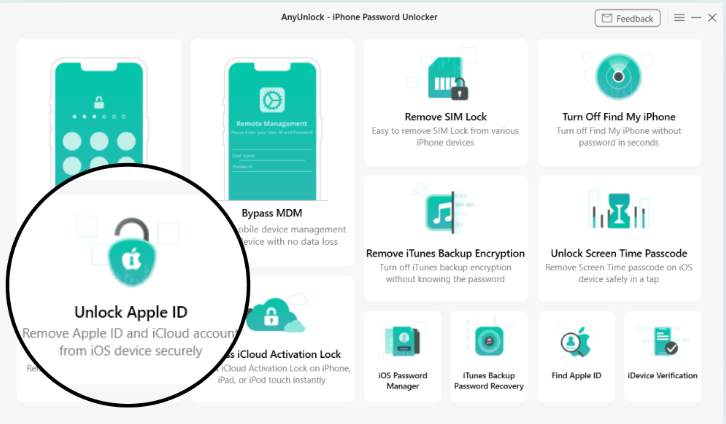Click the Turn Off Find My iPhone title
Viewport: 726px width, 424px height.
click(x=618, y=117)
